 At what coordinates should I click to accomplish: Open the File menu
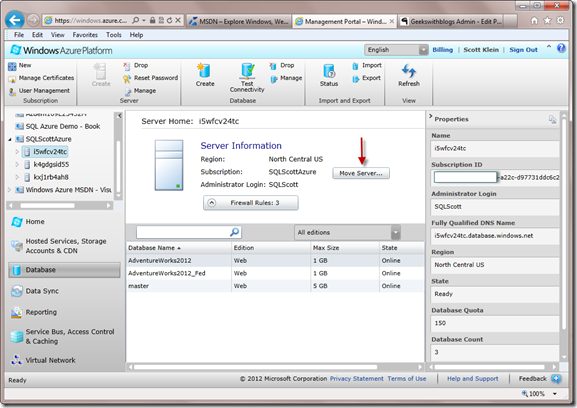(x=19, y=35)
